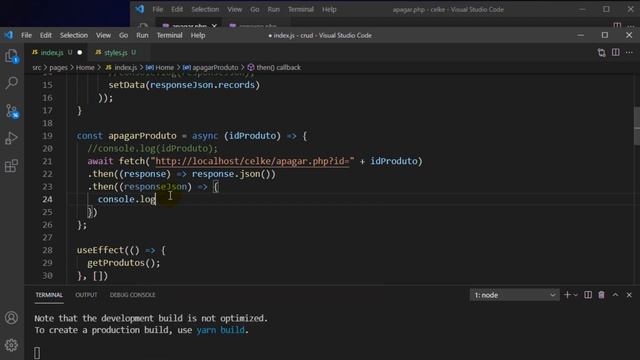Screen dimensions: 640x360
Task: Open the Explorer view in activity bar
Action: tap(11, 56)
